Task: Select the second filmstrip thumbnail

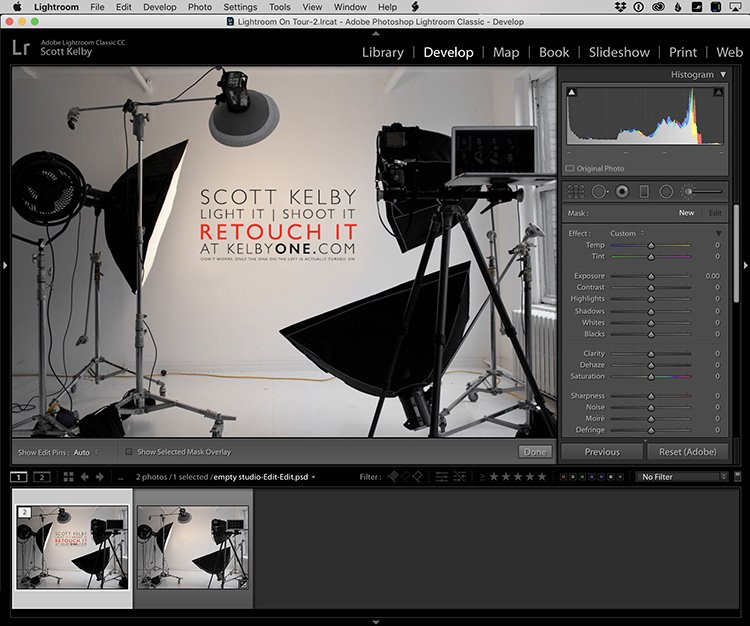Action: click(x=193, y=548)
